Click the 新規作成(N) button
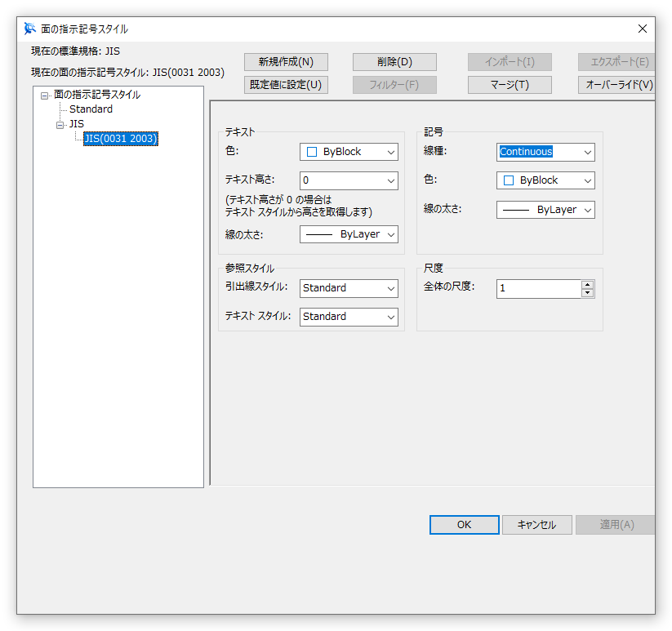Screen dimensions: 672x631 [285, 61]
